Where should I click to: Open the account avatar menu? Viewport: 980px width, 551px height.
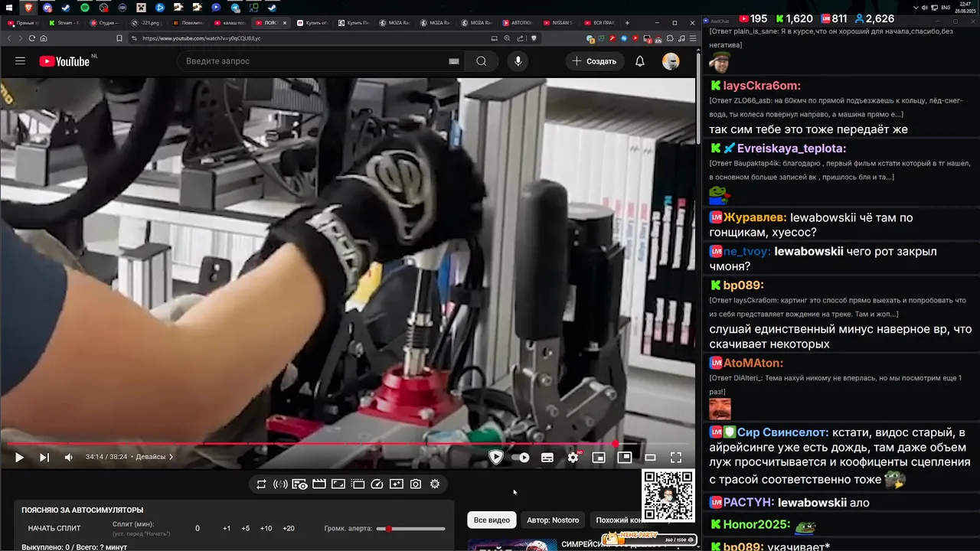pyautogui.click(x=671, y=62)
